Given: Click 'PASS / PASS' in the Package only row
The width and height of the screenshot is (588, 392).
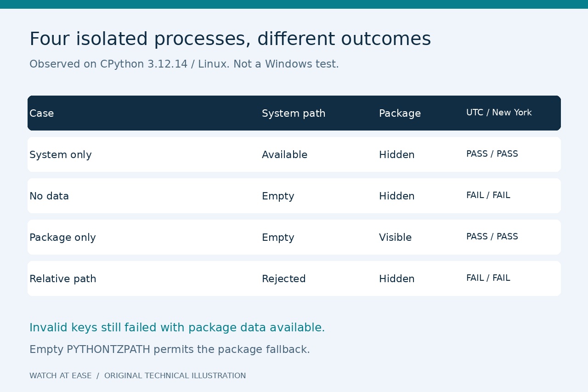Looking at the screenshot, I should pos(492,237).
